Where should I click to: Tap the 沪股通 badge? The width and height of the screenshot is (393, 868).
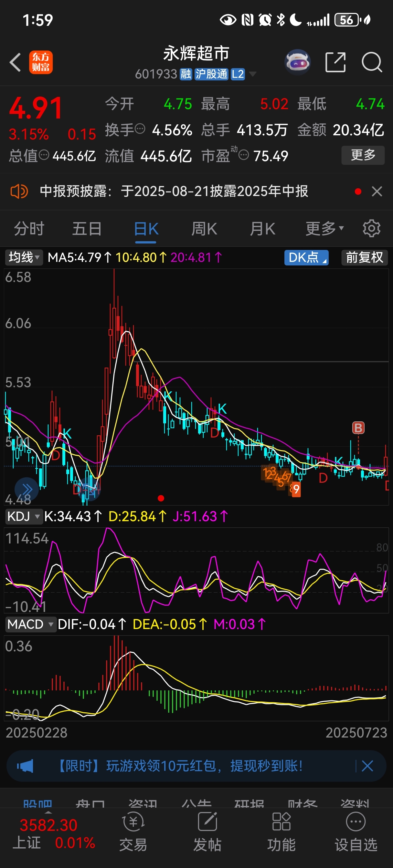(211, 74)
